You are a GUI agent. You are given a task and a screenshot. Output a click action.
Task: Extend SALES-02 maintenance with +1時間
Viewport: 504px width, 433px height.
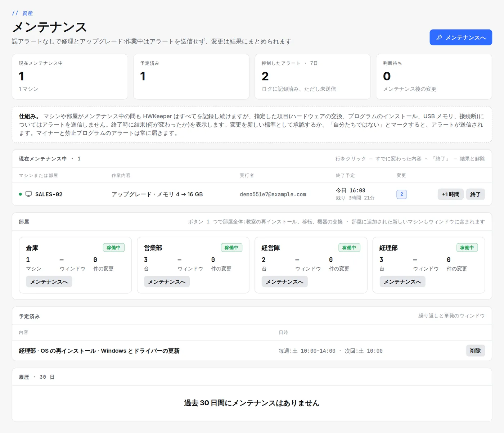[450, 194]
